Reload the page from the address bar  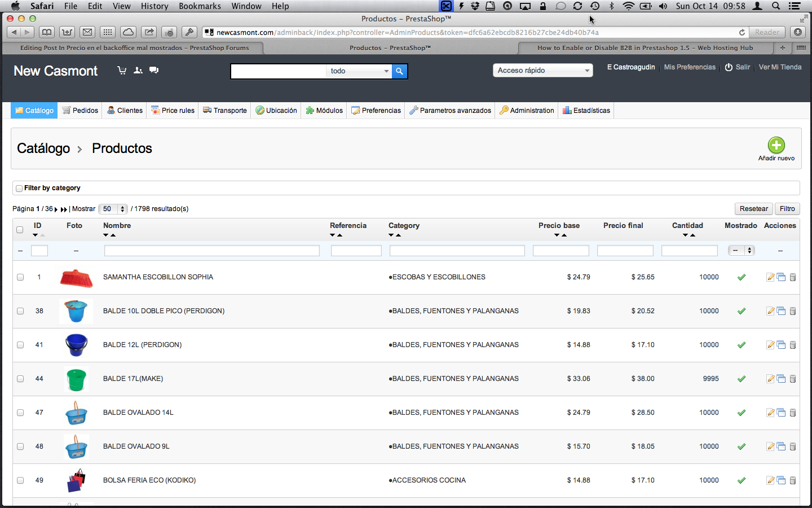click(x=742, y=33)
